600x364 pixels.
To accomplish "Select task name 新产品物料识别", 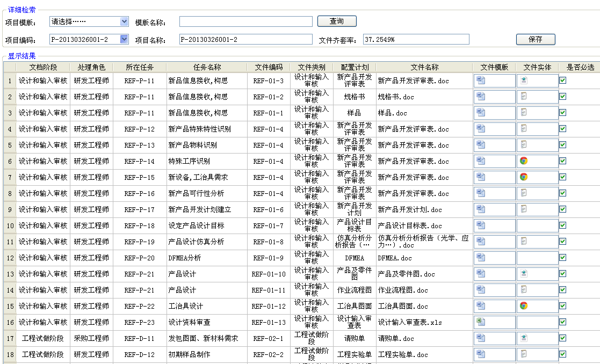I will pyautogui.click(x=192, y=145).
